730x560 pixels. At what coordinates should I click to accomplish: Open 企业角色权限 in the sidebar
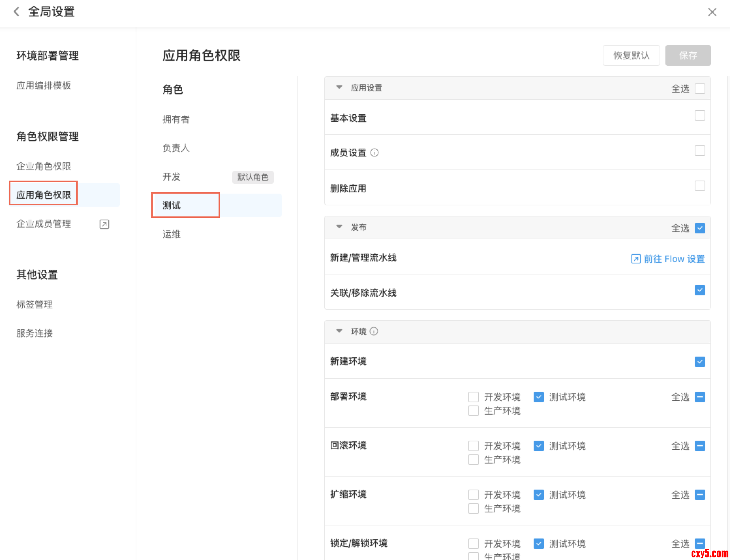pos(44,166)
